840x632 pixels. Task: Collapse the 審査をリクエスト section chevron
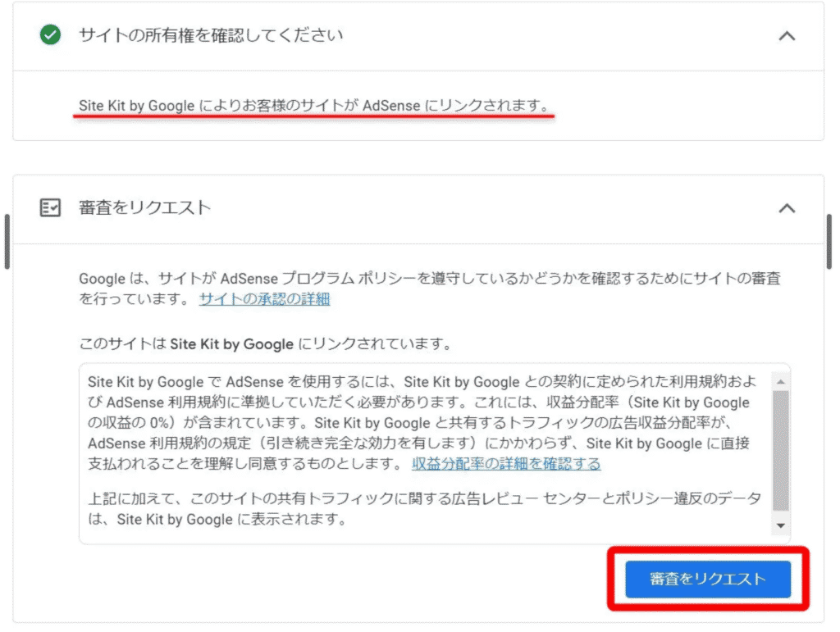click(786, 208)
